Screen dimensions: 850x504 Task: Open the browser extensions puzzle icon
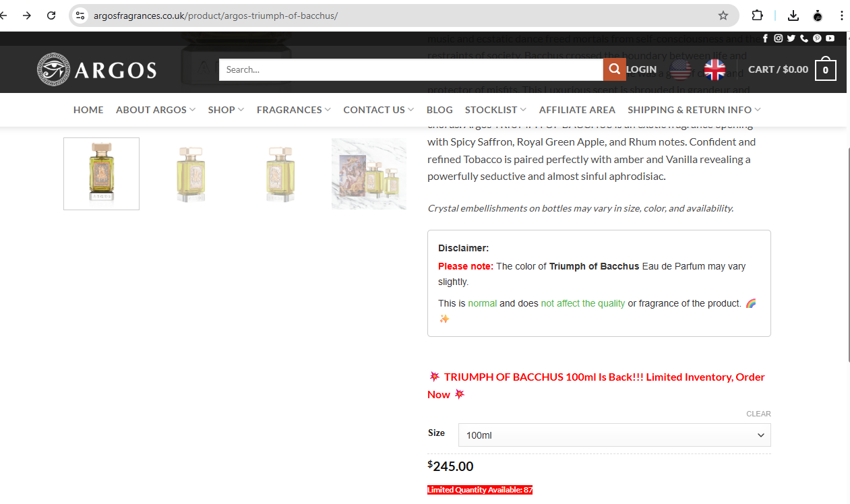point(758,15)
